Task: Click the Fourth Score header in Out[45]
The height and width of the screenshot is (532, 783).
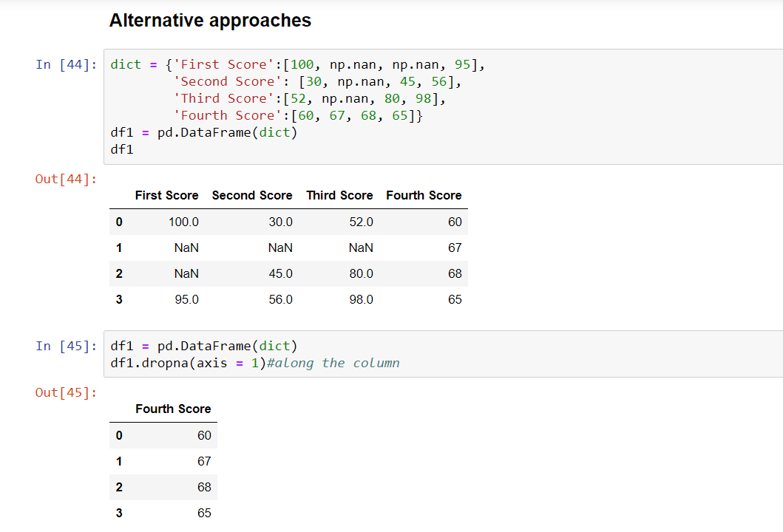Action: point(173,409)
